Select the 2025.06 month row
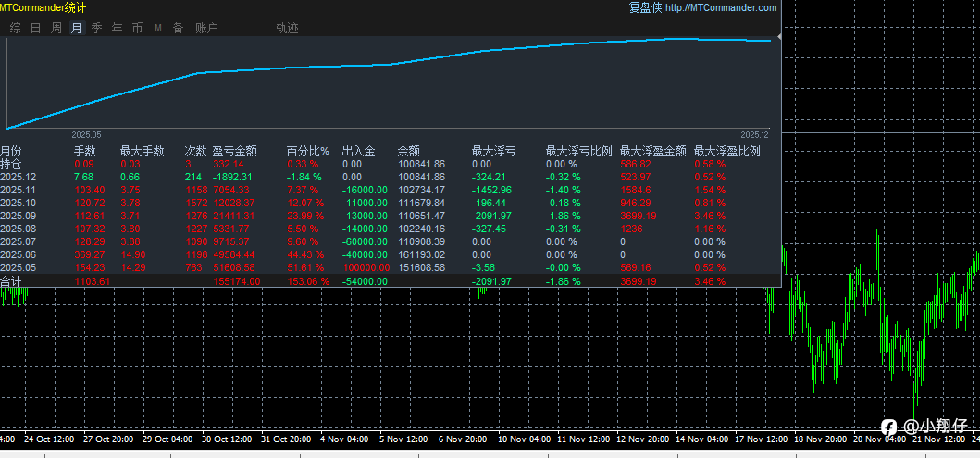Screen dimensions: 980x458 point(391,255)
